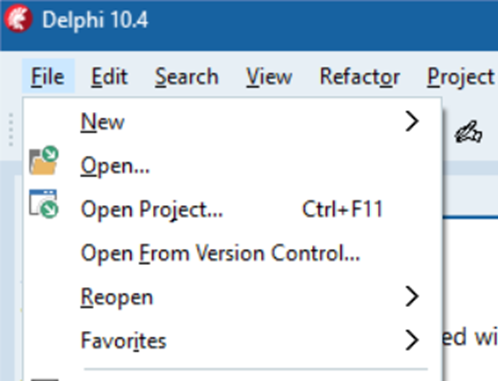Open the Project menu
This screenshot has width=498, height=381.
(x=461, y=76)
